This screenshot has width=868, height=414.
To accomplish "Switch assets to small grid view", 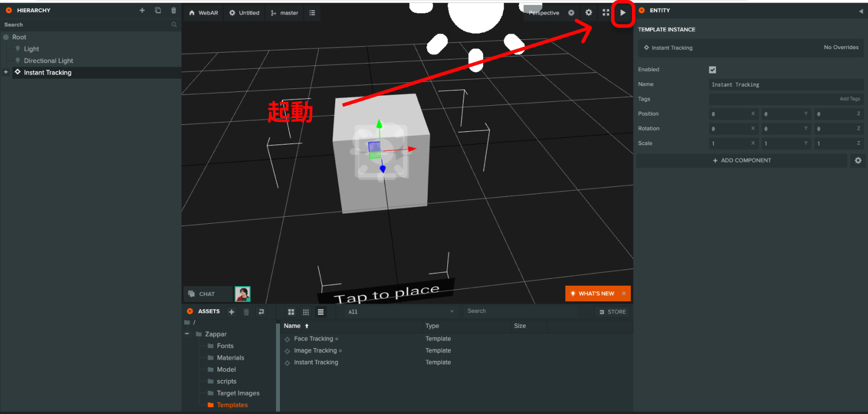I will (306, 312).
